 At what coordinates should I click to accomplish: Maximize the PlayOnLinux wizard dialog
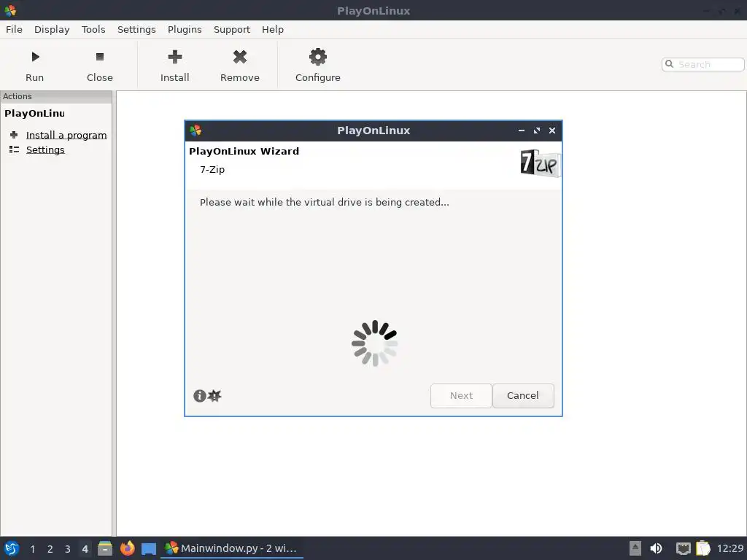[x=537, y=131]
